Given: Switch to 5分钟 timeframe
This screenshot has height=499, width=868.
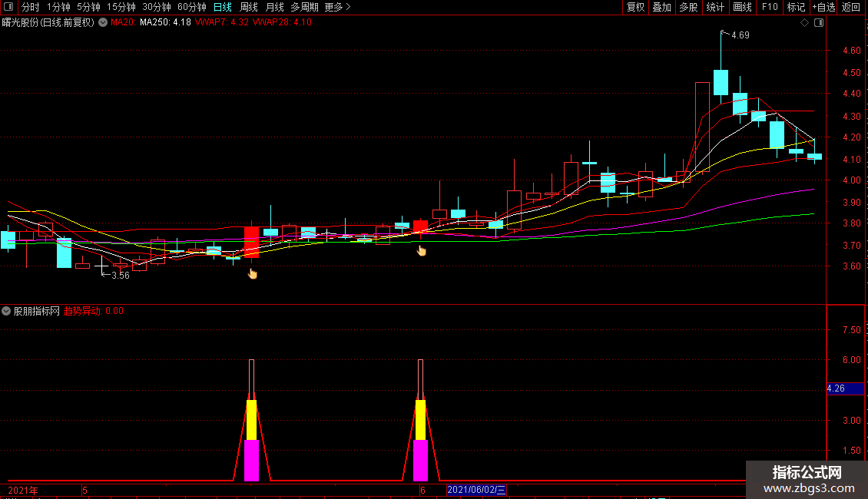Looking at the screenshot, I should (x=88, y=7).
